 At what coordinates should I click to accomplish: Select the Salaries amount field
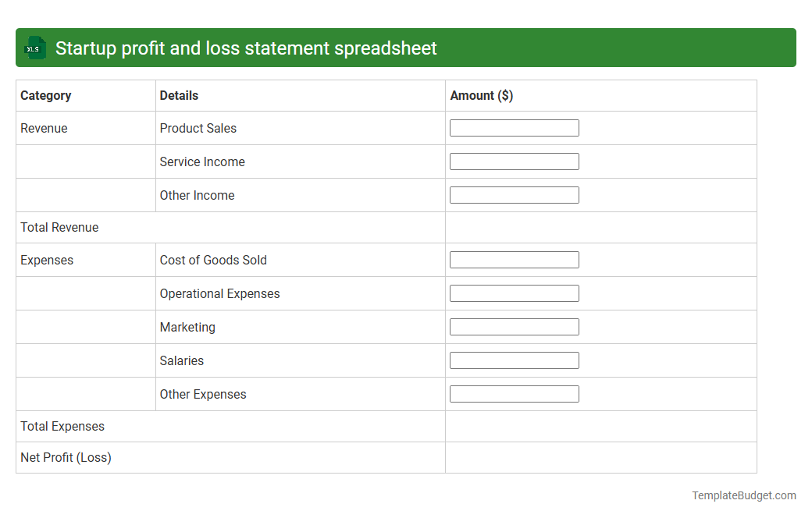514,360
